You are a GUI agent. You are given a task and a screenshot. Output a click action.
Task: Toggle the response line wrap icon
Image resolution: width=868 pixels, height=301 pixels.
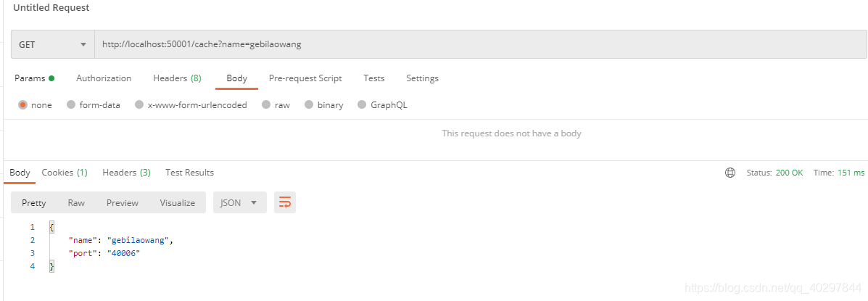[x=285, y=202]
